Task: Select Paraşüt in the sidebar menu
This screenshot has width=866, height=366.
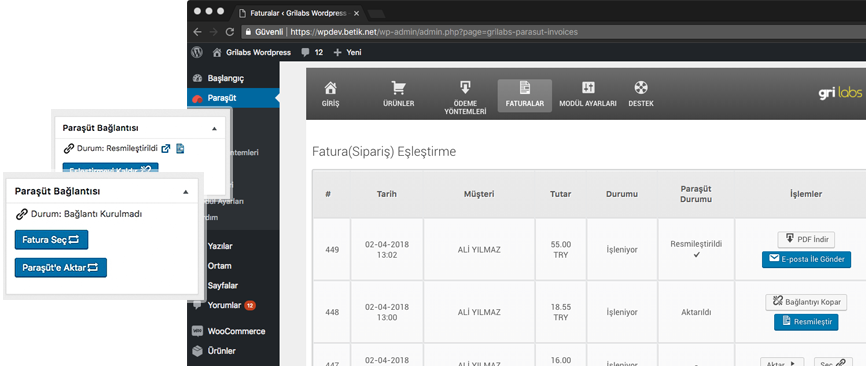Action: (x=233, y=98)
